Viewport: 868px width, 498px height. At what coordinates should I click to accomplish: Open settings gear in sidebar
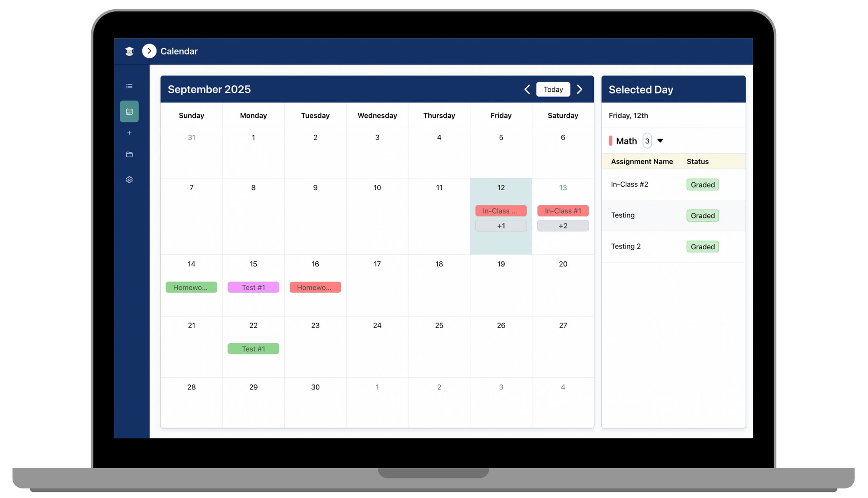pyautogui.click(x=129, y=180)
